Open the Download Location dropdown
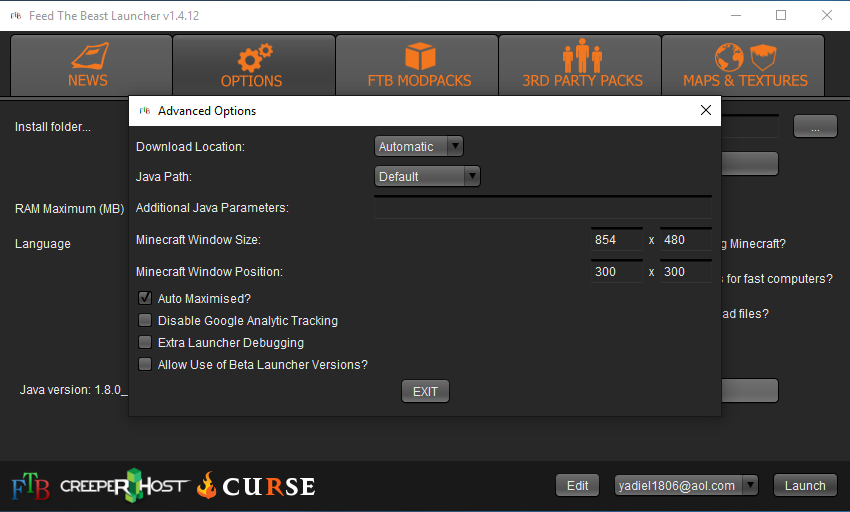 click(419, 146)
